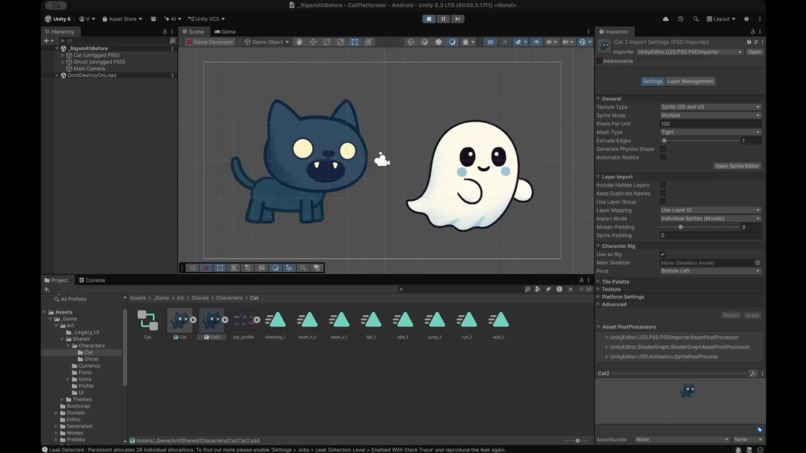Open the Unity 6 menu
Image resolution: width=806 pixels, height=453 pixels.
pyautogui.click(x=58, y=19)
